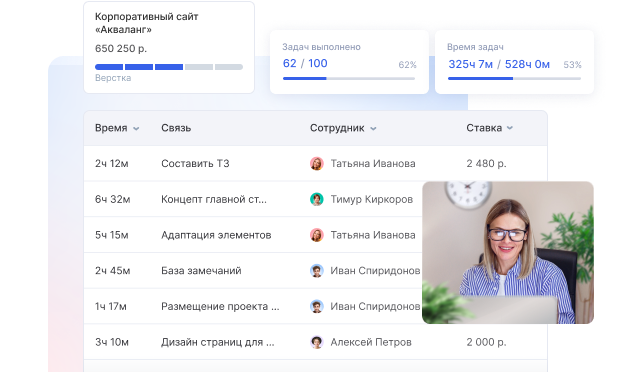Click the name Алексей Петров
The width and height of the screenshot is (642, 372).
click(x=371, y=342)
